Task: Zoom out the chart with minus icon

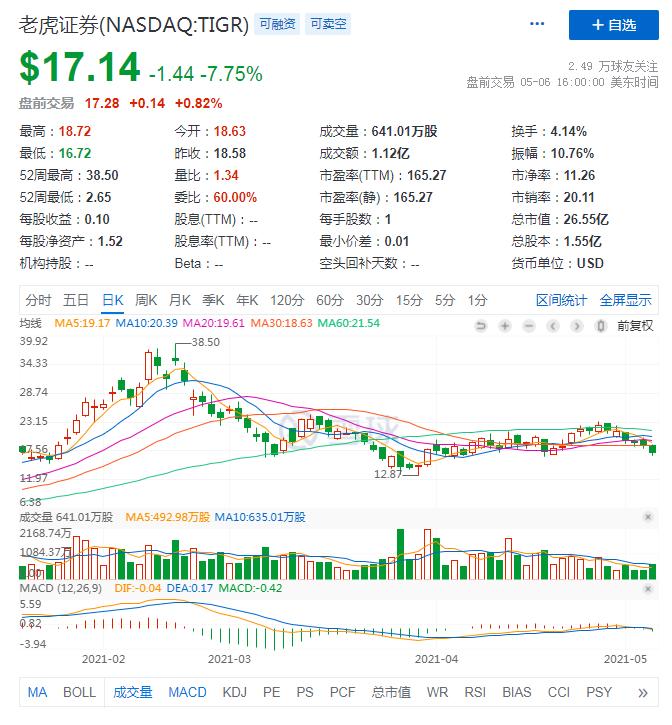Action: 529,326
